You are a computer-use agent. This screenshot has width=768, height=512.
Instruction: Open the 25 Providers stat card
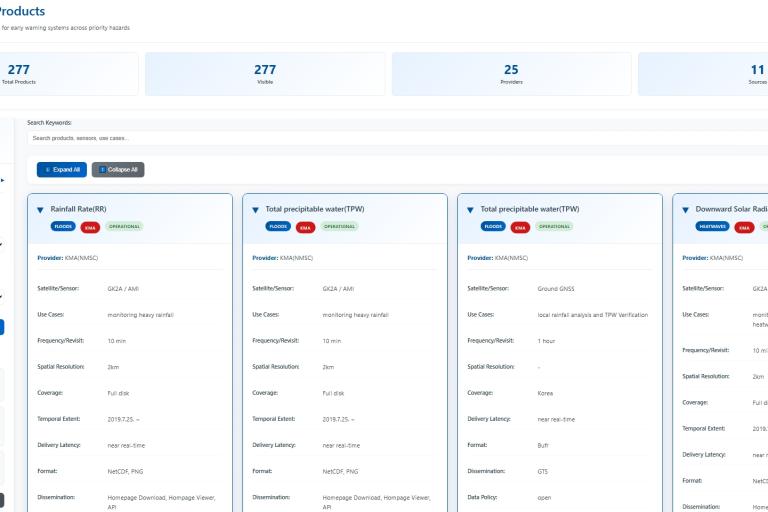point(511,74)
